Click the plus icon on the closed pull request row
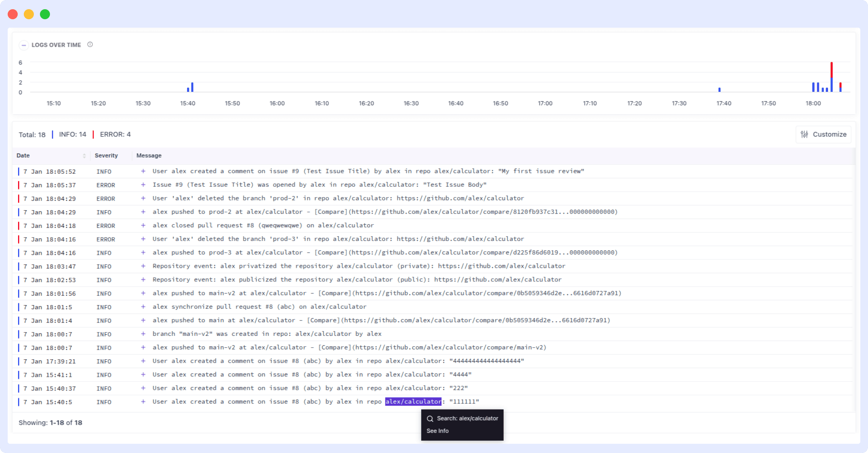 coord(143,226)
